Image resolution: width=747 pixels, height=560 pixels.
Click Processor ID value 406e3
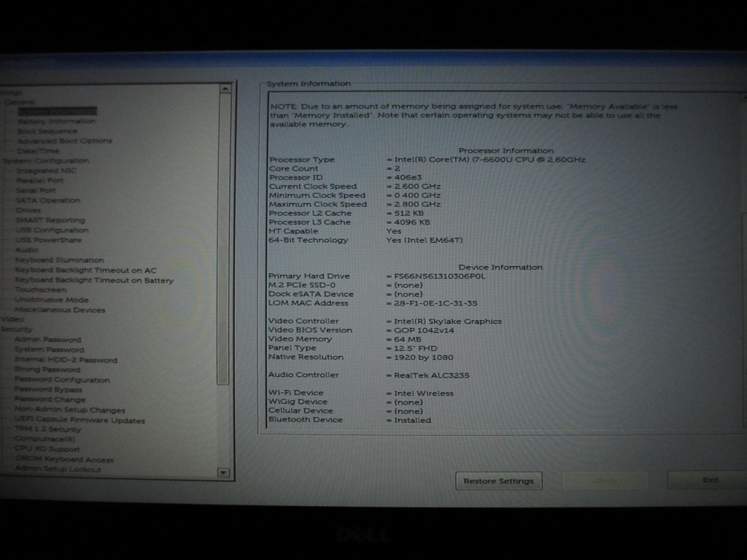[x=408, y=178]
